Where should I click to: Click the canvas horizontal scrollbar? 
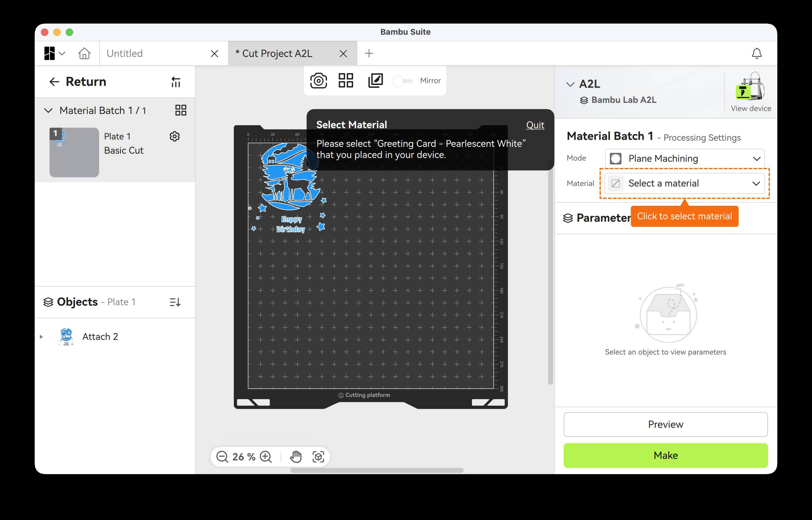click(x=377, y=470)
